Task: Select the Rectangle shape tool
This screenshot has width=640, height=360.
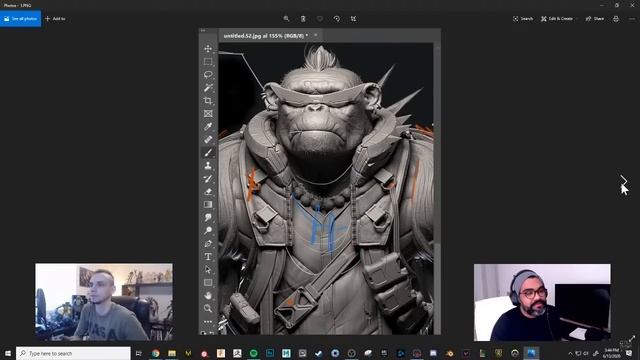Action: click(208, 282)
